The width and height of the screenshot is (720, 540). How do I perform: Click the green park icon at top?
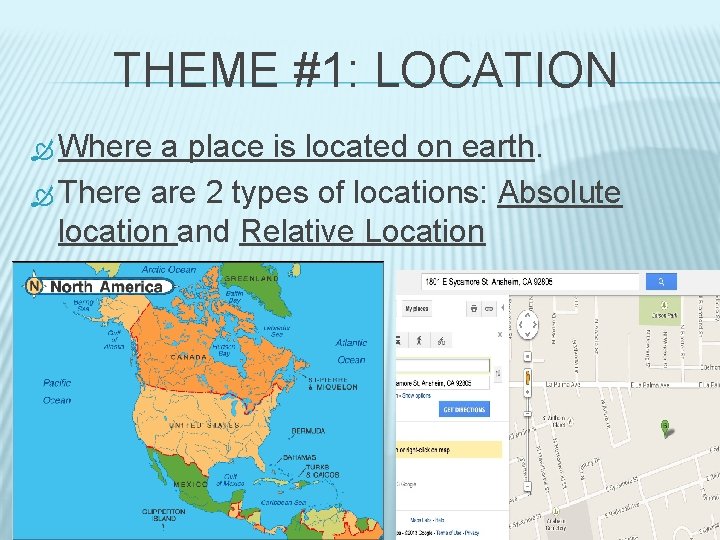click(664, 305)
